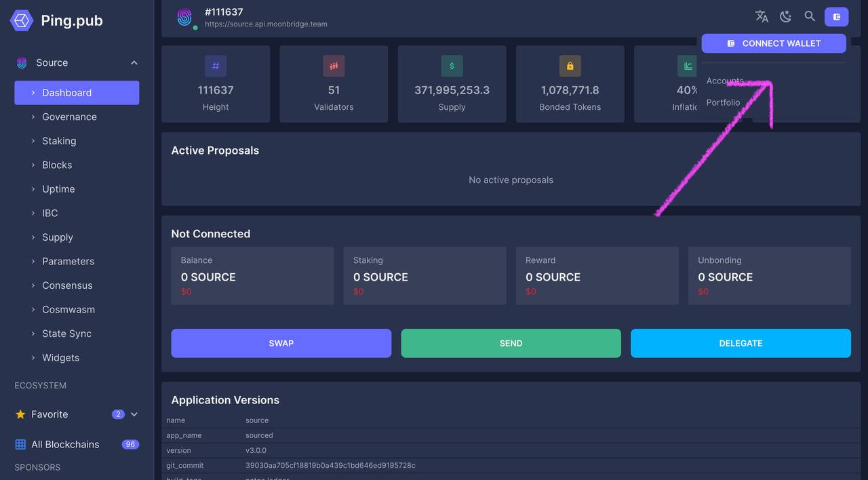Collapse the Source chain menu
Image resolution: width=868 pixels, height=480 pixels.
134,63
